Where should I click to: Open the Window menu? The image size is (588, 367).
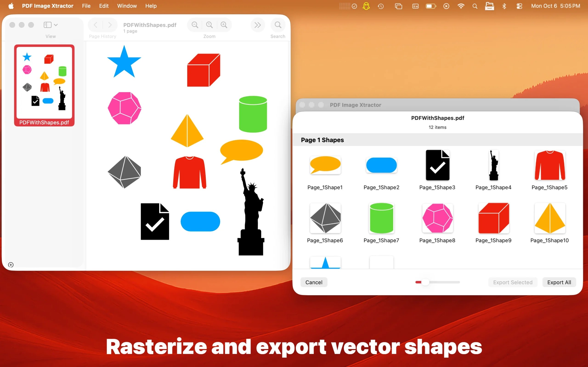pos(127,6)
